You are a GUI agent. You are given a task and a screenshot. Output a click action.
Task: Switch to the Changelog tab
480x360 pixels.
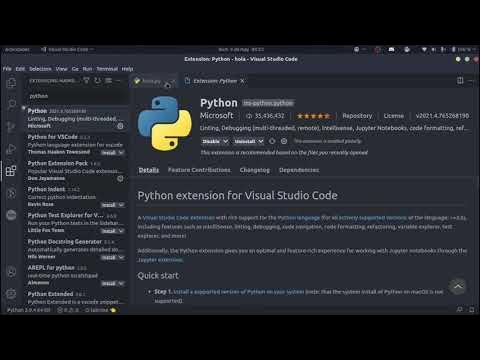pos(255,170)
